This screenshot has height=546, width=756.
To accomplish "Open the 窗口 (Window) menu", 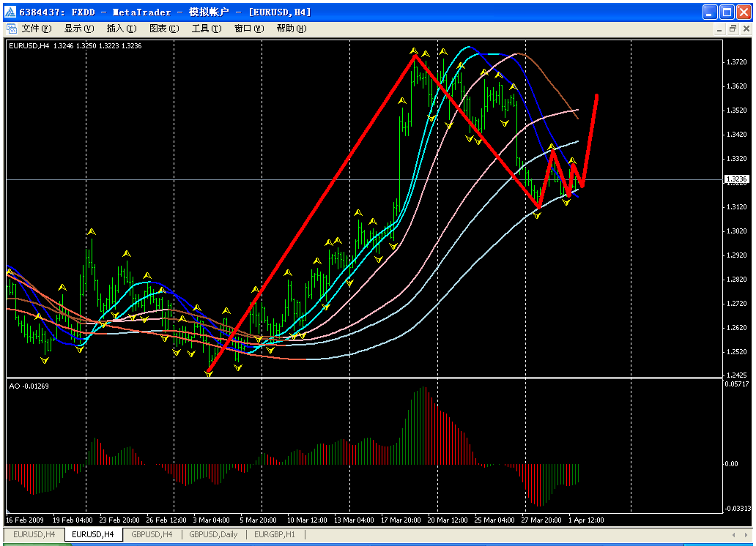I will [249, 29].
